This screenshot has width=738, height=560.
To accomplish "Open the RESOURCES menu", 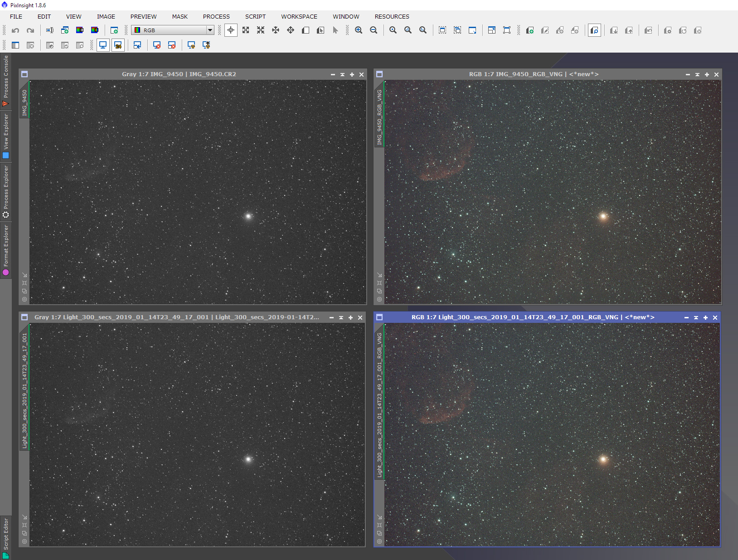I will (x=392, y=16).
